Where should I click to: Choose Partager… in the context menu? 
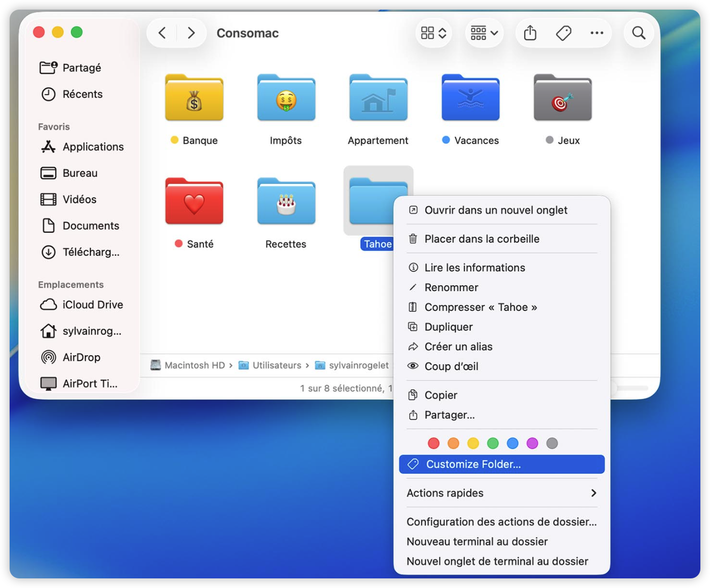pyautogui.click(x=502, y=415)
